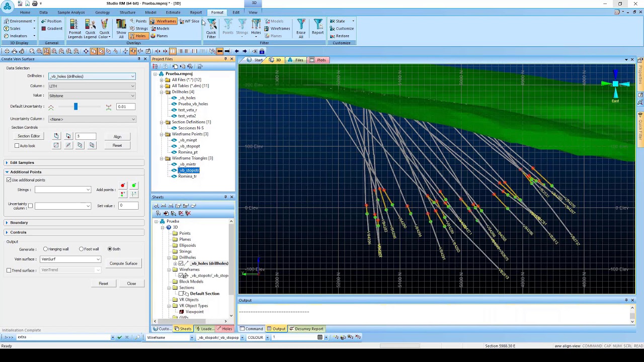This screenshot has height=362, width=644.
Task: Select the Hanging wall radio button
Action: 46,249
